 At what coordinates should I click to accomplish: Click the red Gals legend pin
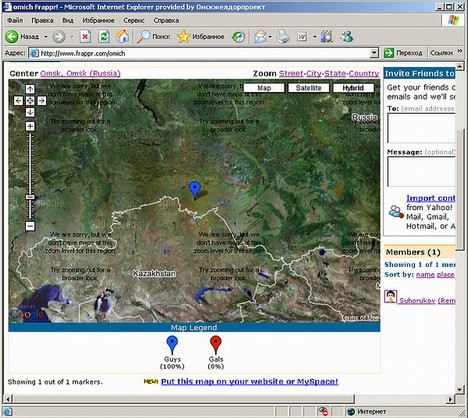tap(216, 345)
